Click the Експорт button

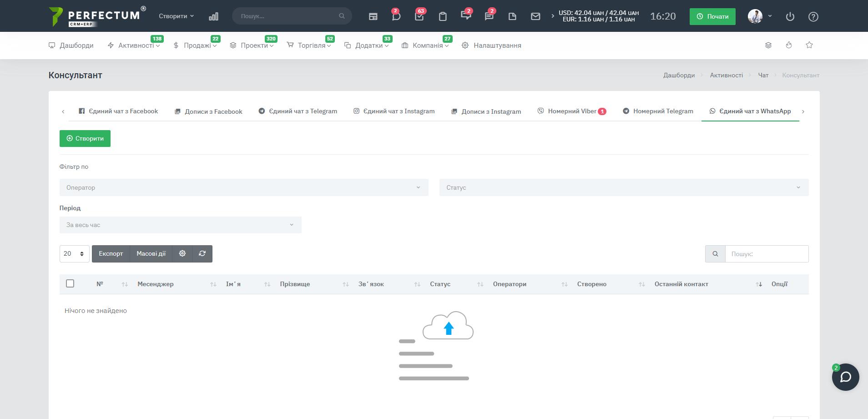point(111,254)
